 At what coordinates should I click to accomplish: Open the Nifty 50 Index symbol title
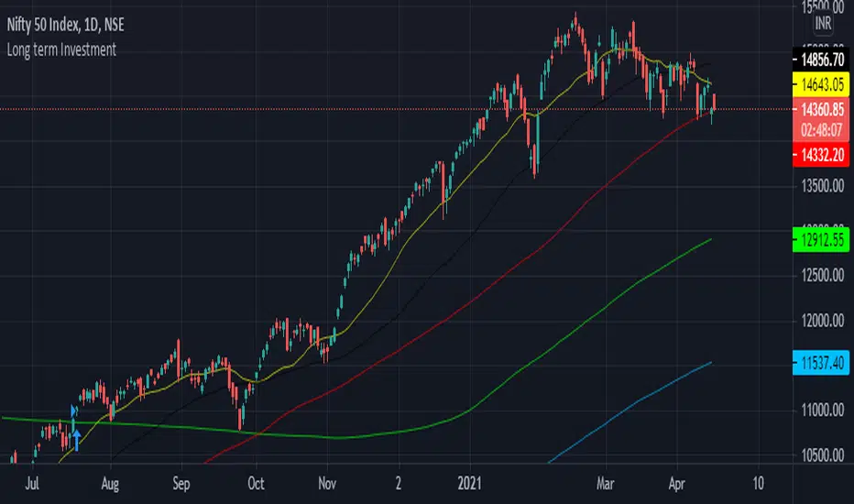tap(65, 25)
